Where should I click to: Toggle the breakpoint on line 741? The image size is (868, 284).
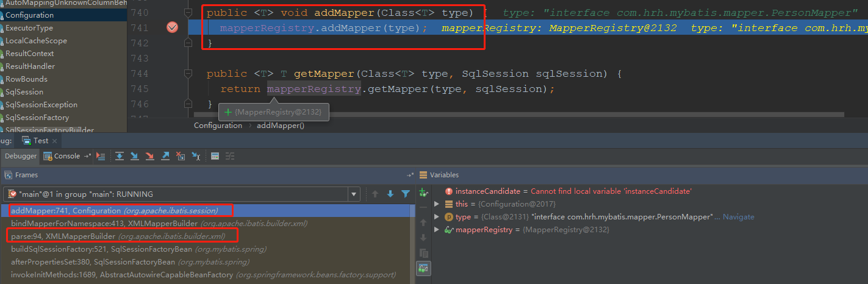pyautogui.click(x=172, y=27)
